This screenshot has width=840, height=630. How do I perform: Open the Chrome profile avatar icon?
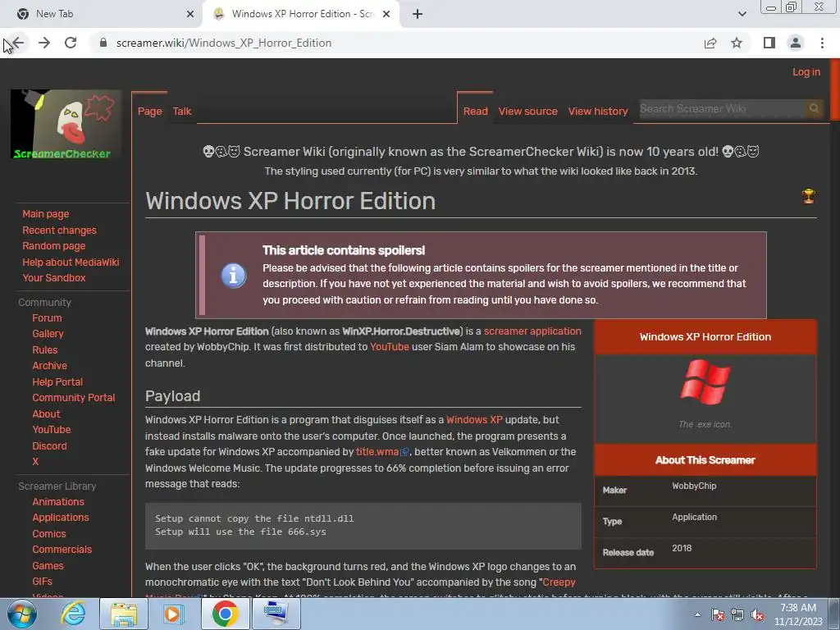click(x=796, y=43)
